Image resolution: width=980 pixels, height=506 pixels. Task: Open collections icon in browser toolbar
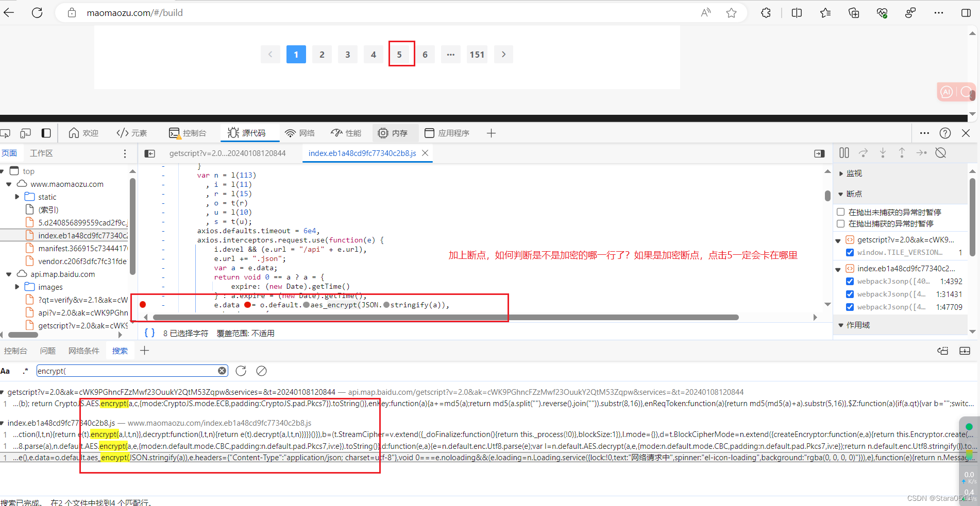click(854, 13)
